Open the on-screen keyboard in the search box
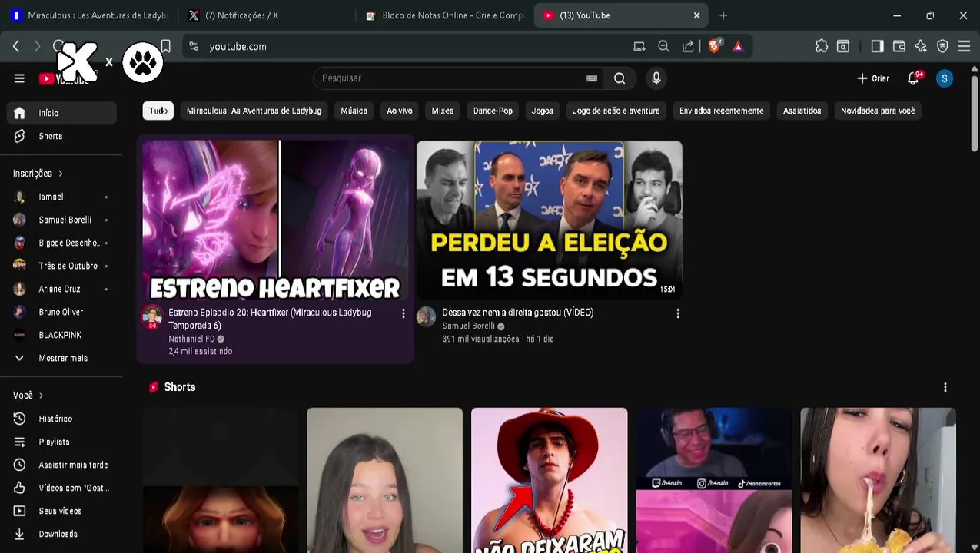The image size is (980, 553). 592,78
